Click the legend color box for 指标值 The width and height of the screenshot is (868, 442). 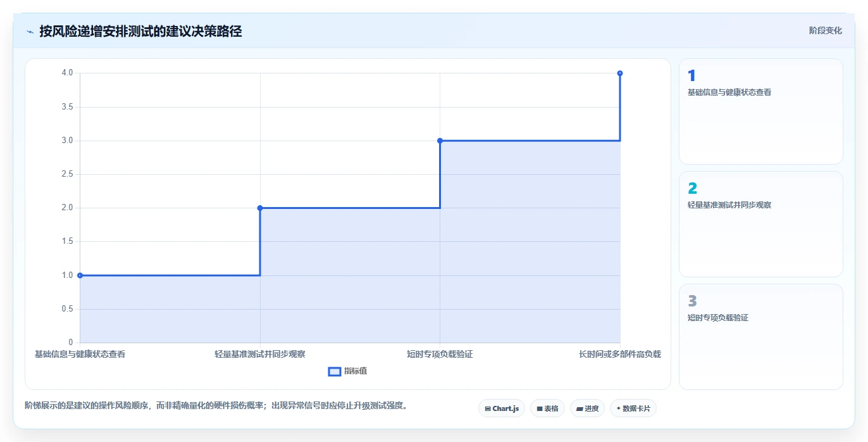(x=335, y=371)
